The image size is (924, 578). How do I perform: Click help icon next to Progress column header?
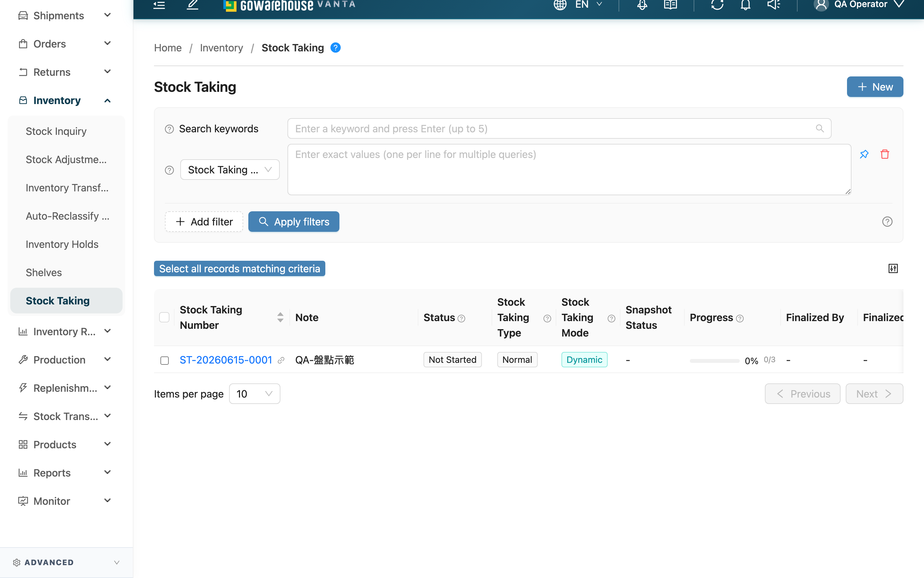740,319
